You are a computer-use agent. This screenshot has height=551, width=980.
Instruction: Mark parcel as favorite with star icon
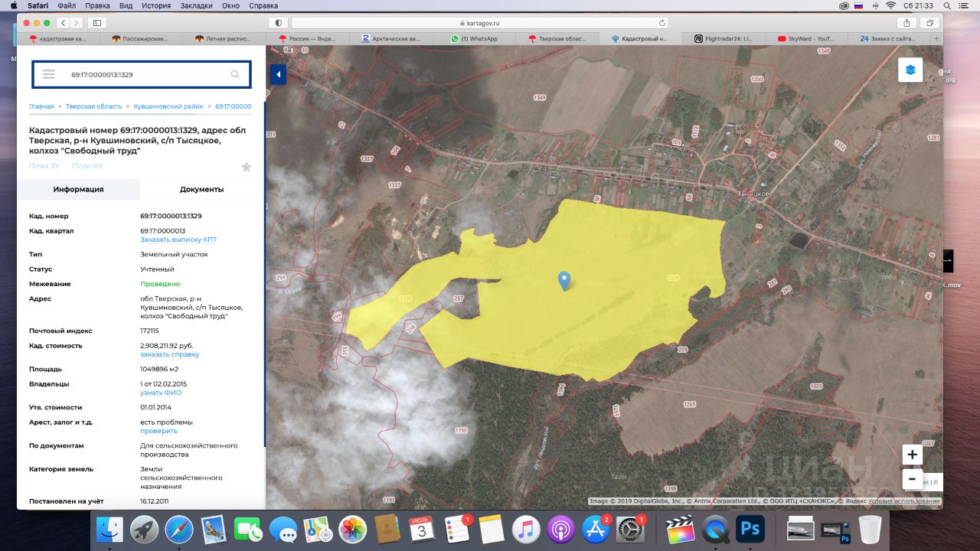click(x=246, y=167)
